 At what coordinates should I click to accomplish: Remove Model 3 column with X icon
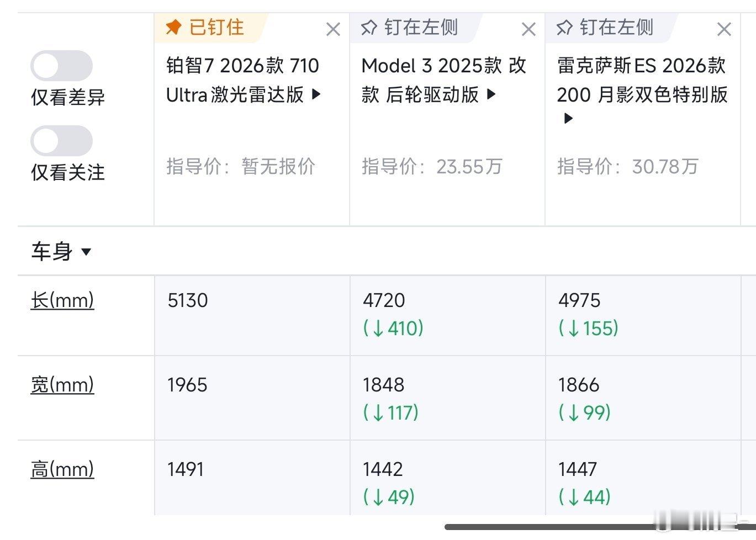[x=528, y=29]
